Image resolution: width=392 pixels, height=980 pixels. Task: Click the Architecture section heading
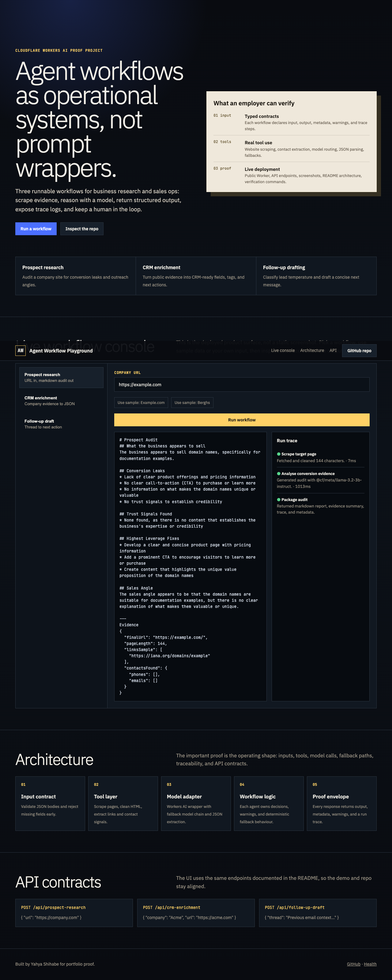(x=55, y=759)
